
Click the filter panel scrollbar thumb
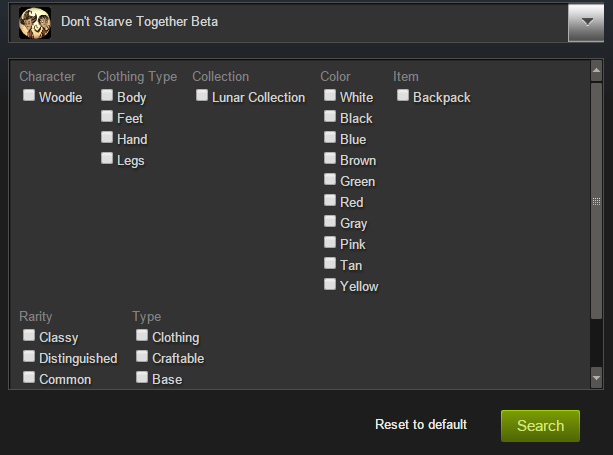[x=597, y=200]
